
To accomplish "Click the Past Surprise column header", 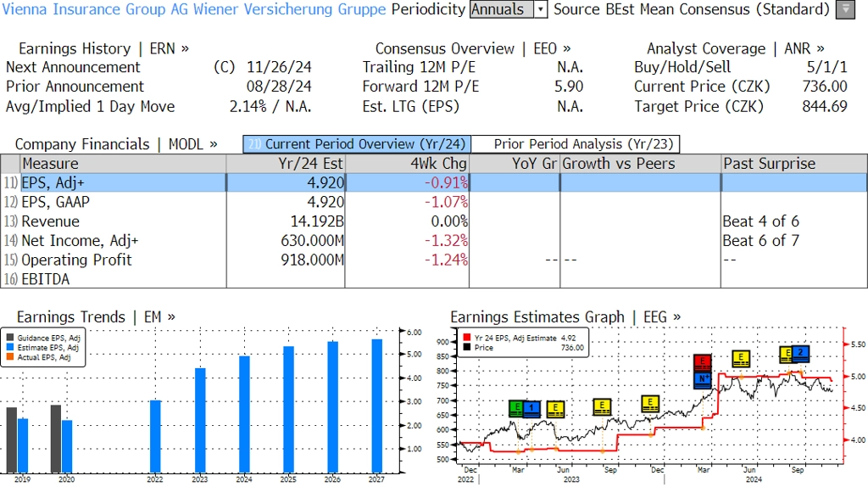I will (794, 164).
